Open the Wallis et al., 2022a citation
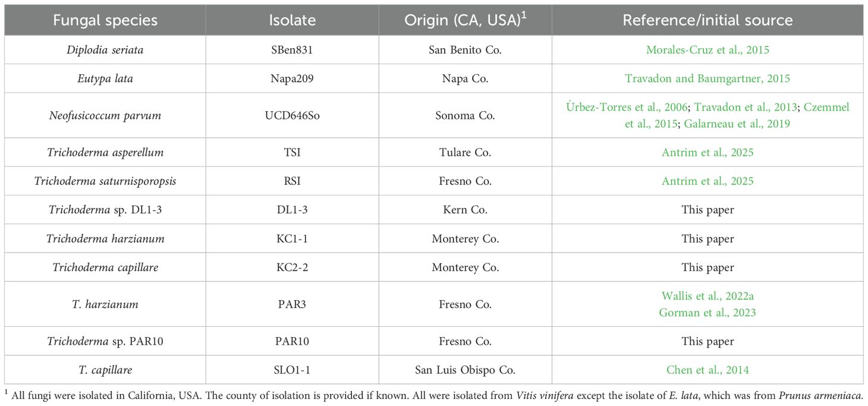This screenshot has width=868, height=406. pyautogui.click(x=707, y=296)
